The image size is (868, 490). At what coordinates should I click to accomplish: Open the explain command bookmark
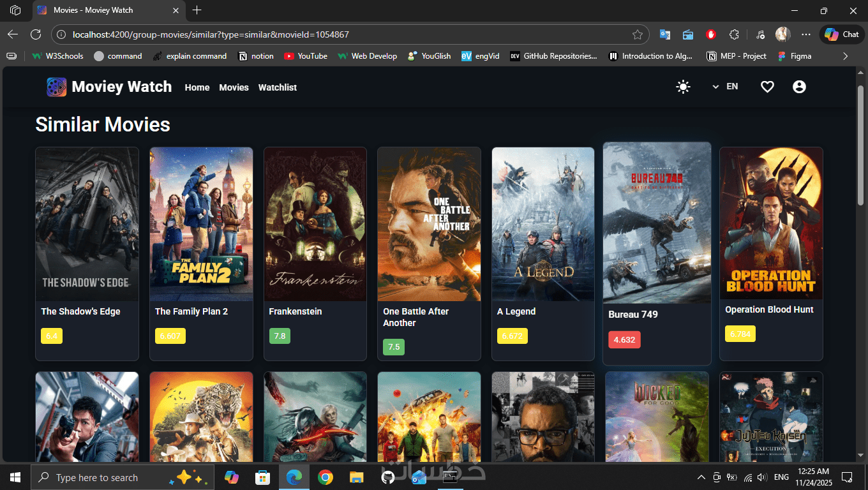click(190, 56)
